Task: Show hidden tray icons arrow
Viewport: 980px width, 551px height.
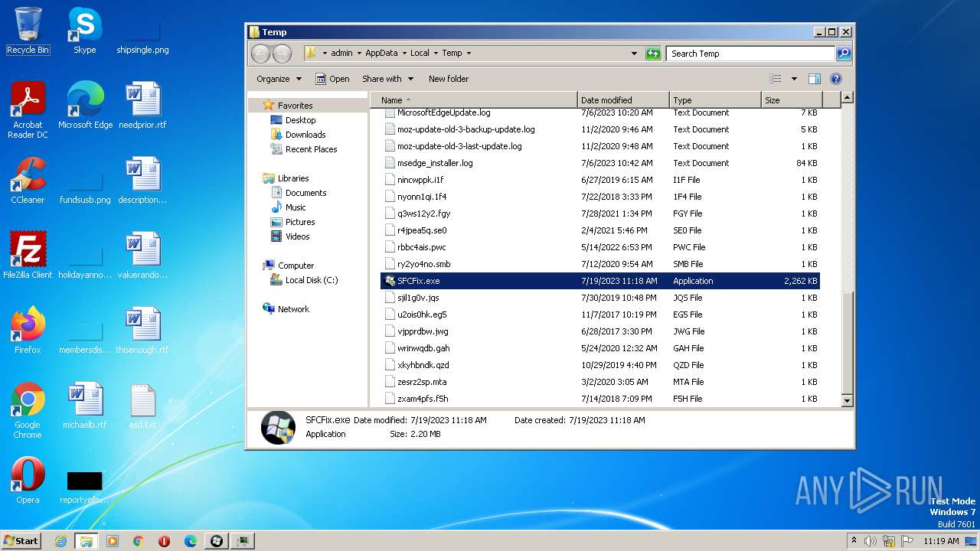Action: (x=854, y=541)
